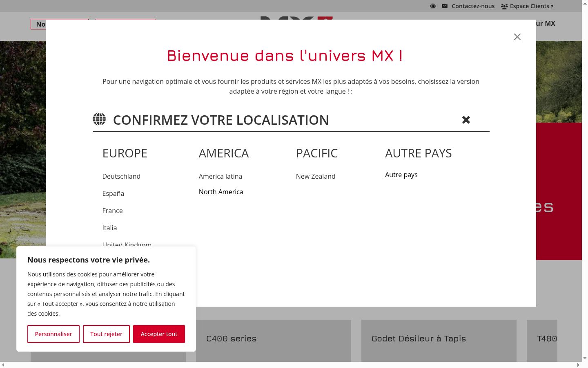Select North America region
Viewport: 588px width, 368px height.
pos(221,192)
